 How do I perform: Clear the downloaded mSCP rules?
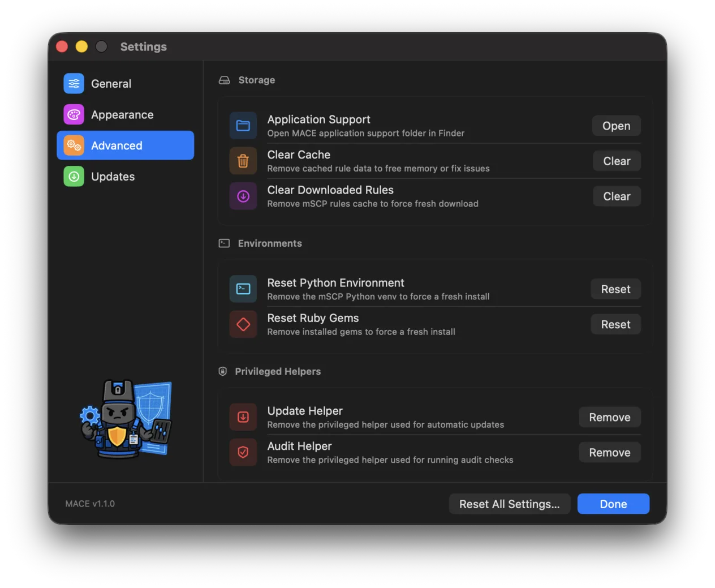tap(617, 196)
